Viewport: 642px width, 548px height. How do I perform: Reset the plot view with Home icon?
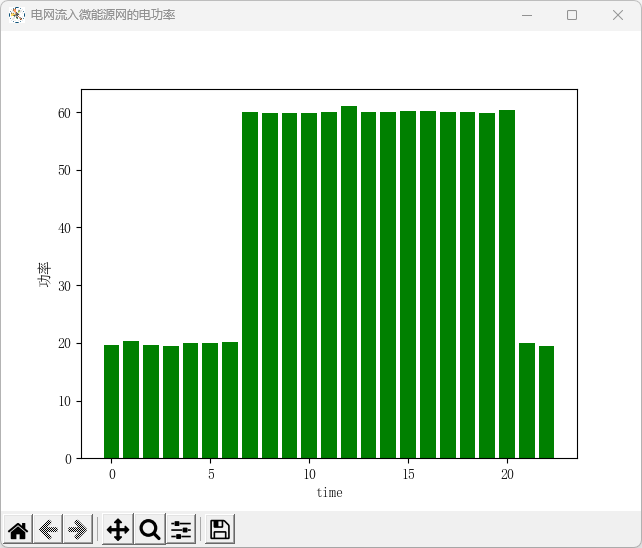(x=18, y=530)
